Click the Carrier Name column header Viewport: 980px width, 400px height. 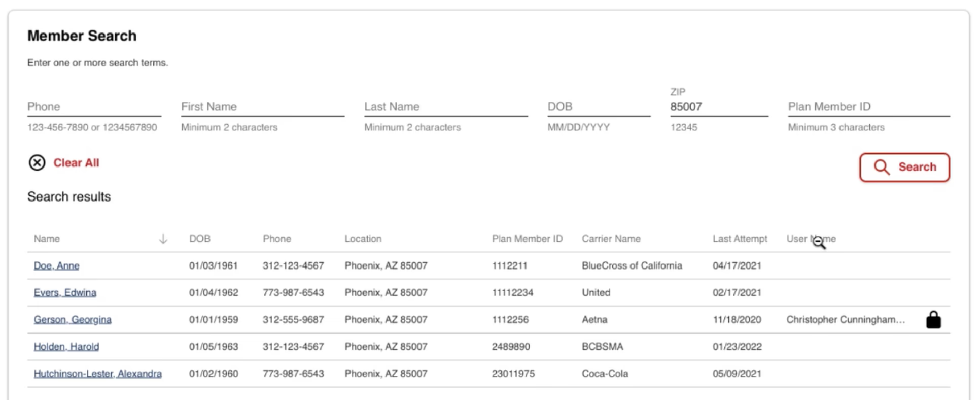pyautogui.click(x=611, y=239)
